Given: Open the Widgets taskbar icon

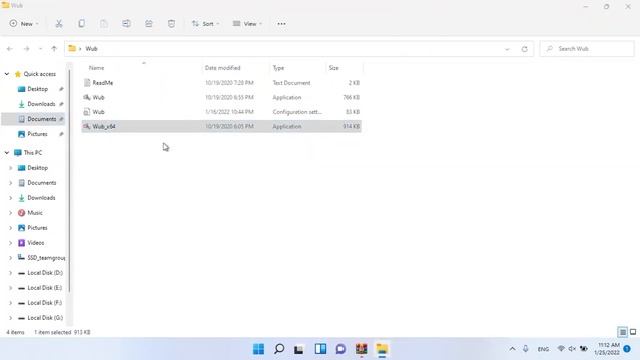Looking at the screenshot, I should pyautogui.click(x=320, y=349).
